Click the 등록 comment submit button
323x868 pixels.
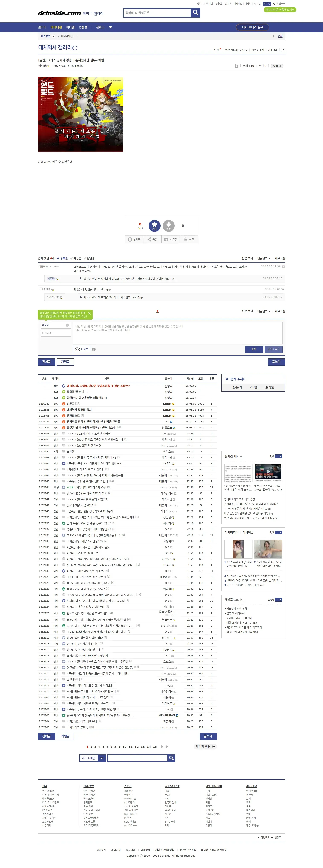coord(254,349)
